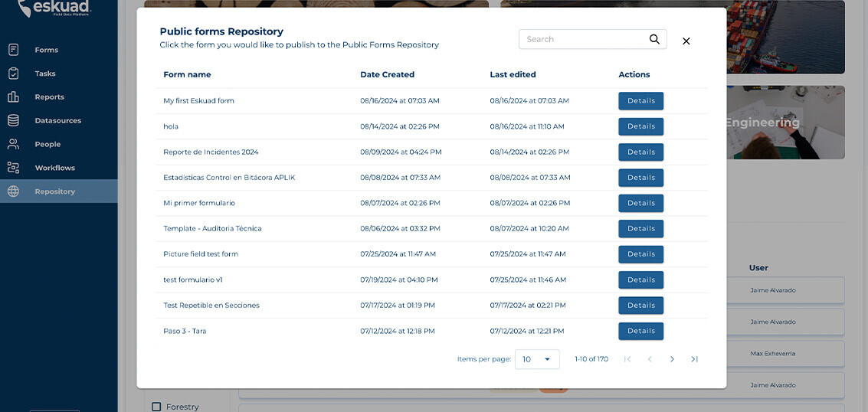Click '08/14/2024 at 02:26 PM' in hola row
The image size is (868, 412).
400,126
